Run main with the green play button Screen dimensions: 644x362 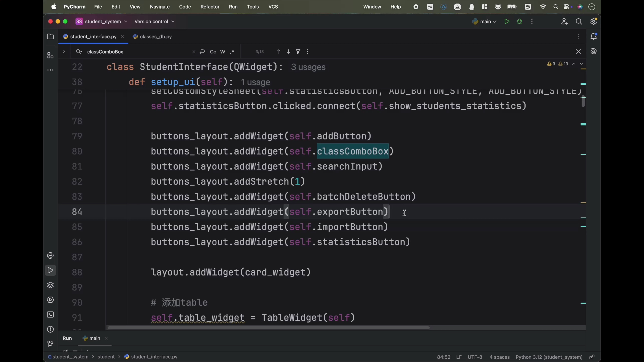point(507,22)
